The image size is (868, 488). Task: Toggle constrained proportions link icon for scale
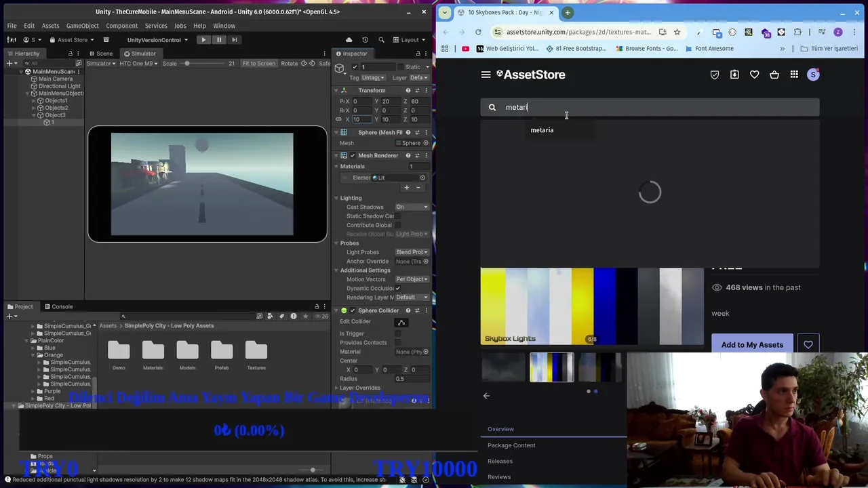(338, 119)
